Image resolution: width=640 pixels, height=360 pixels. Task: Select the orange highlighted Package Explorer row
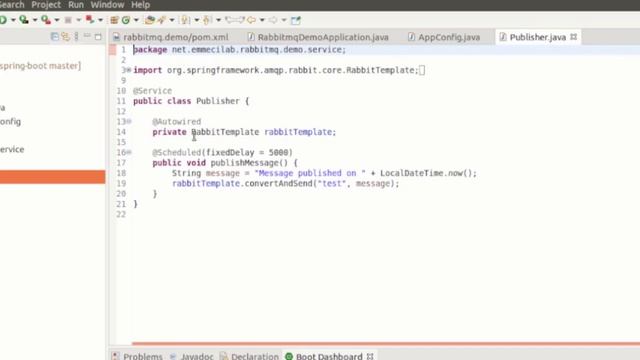[53, 177]
